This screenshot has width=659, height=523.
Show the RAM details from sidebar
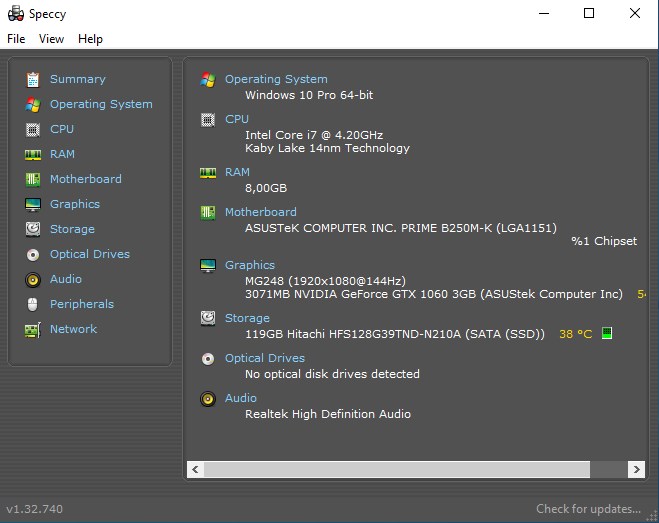pyautogui.click(x=62, y=154)
